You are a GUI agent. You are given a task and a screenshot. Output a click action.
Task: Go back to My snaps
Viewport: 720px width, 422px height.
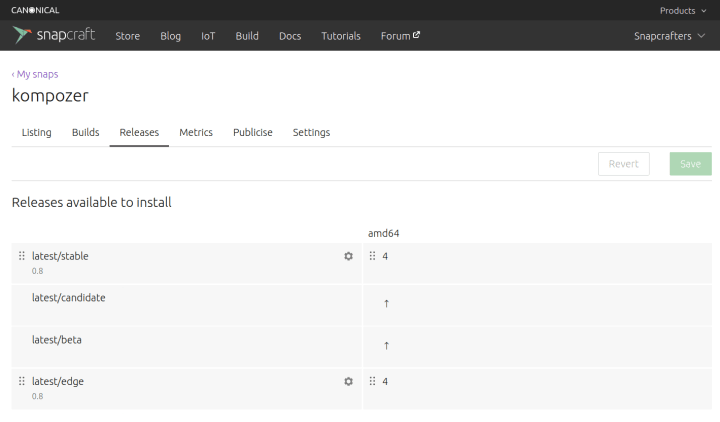(35, 74)
